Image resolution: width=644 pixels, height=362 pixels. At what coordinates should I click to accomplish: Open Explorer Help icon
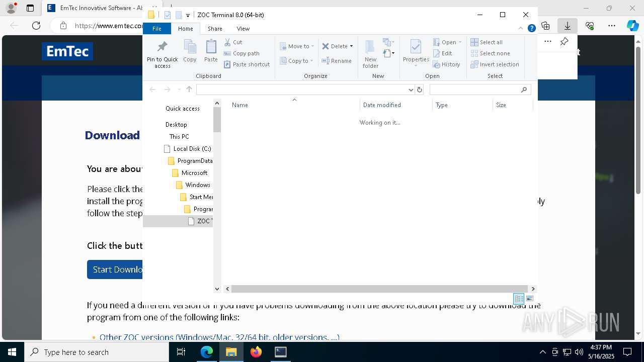click(531, 29)
